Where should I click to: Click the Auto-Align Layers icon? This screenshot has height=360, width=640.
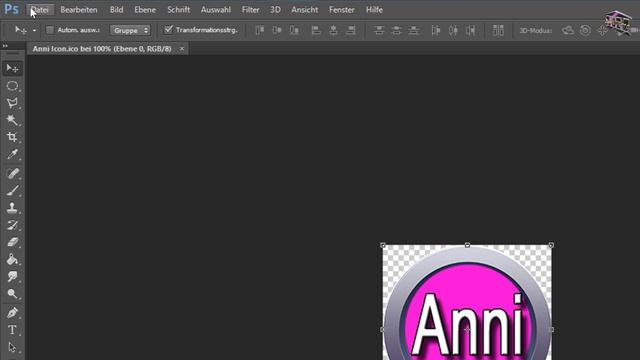(x=498, y=30)
